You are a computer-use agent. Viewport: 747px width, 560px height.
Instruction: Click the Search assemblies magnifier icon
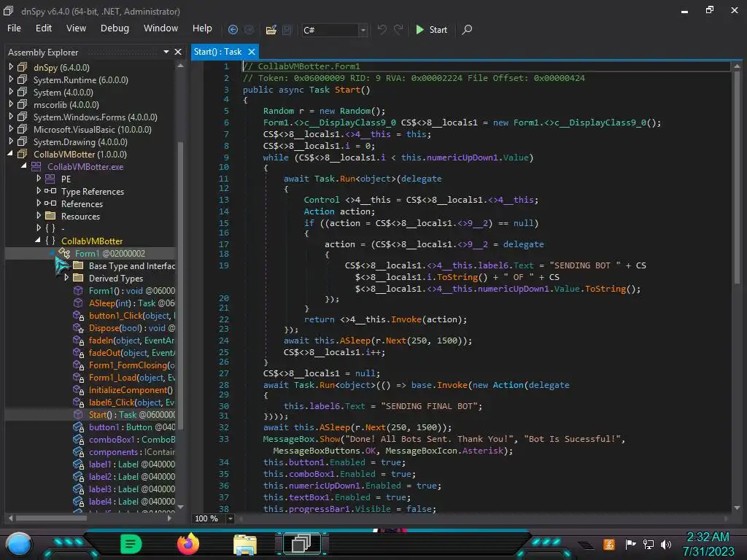(468, 29)
